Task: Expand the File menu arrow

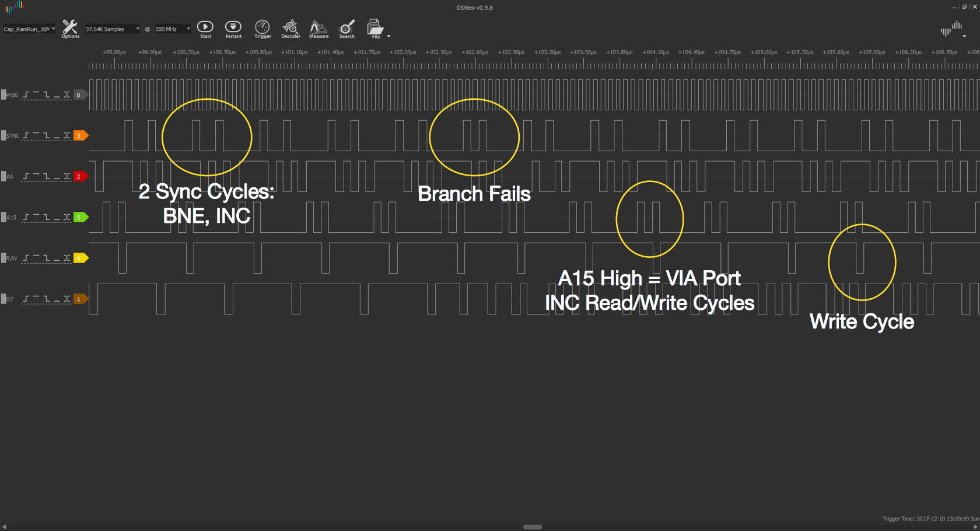Action: 388,36
